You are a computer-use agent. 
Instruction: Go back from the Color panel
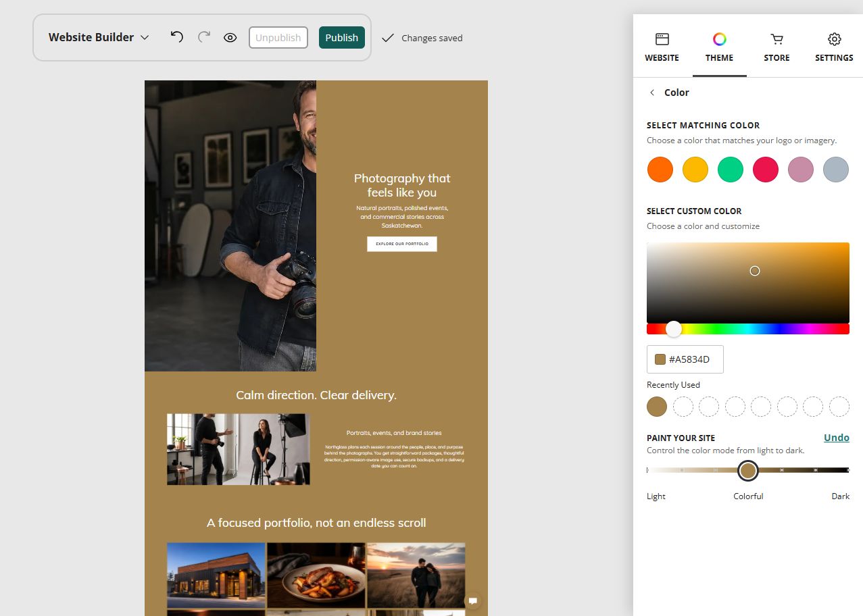(x=652, y=93)
